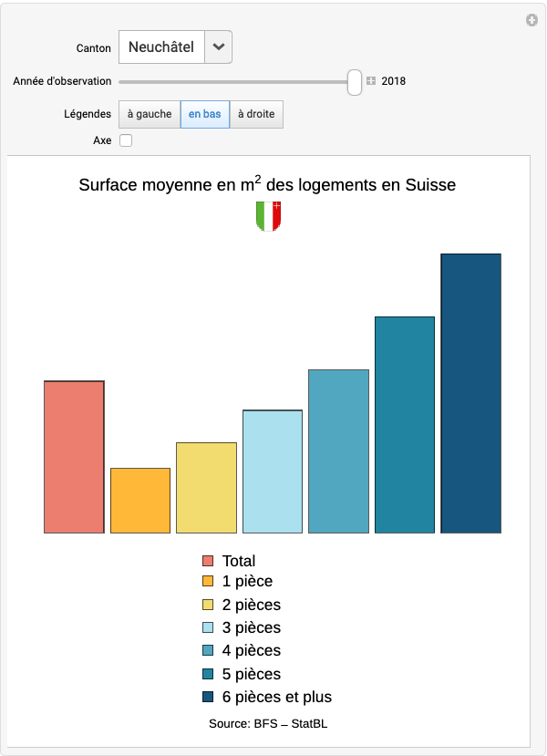Click the 6 pièces et plus swatch
This screenshot has width=547, height=756.
pyautogui.click(x=208, y=697)
